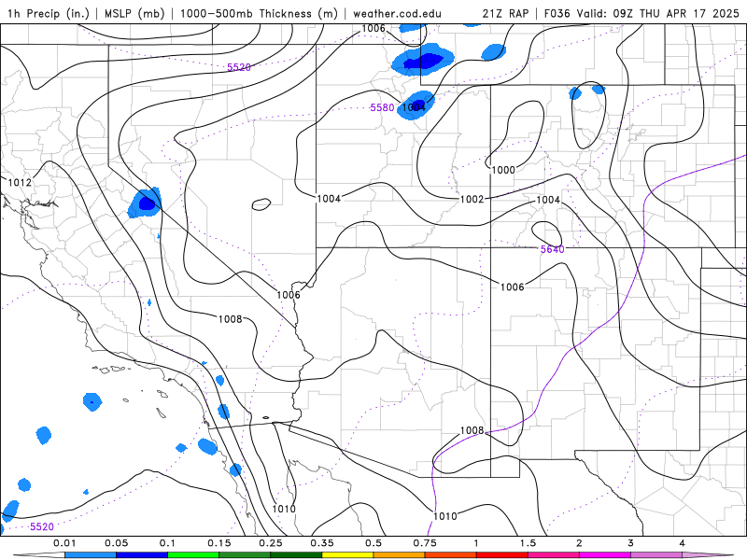This screenshot has height=560, width=747.
Task: Open the weather.cod.edu text in header
Action: pyautogui.click(x=397, y=13)
